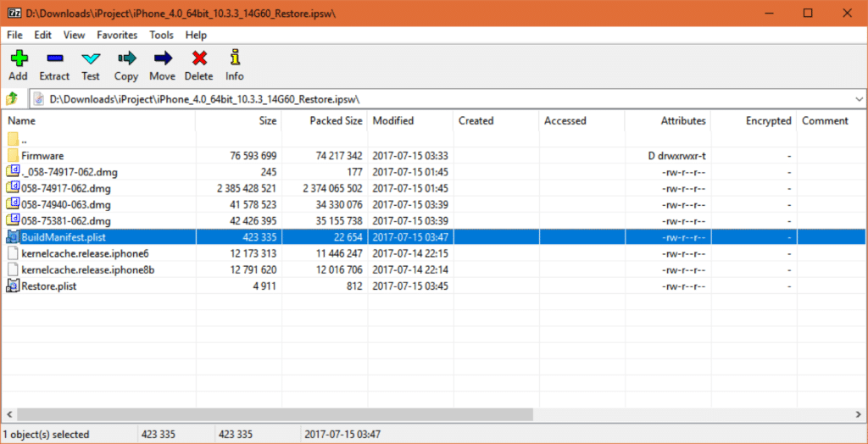The image size is (868, 444).
Task: Click the Move arrow icon
Action: pyautogui.click(x=162, y=58)
